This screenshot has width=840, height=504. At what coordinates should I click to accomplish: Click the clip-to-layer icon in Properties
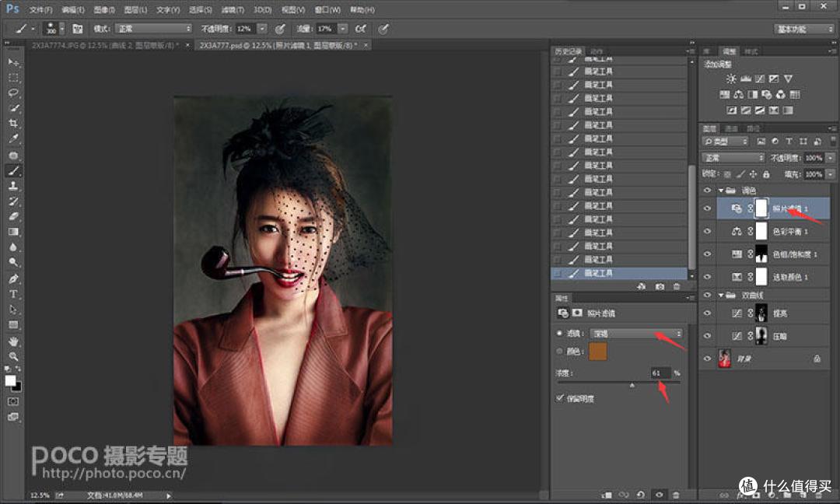coord(607,495)
